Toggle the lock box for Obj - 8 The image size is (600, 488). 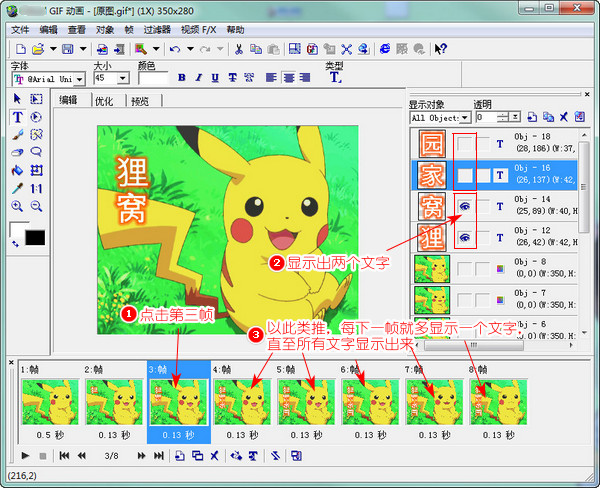point(483,269)
